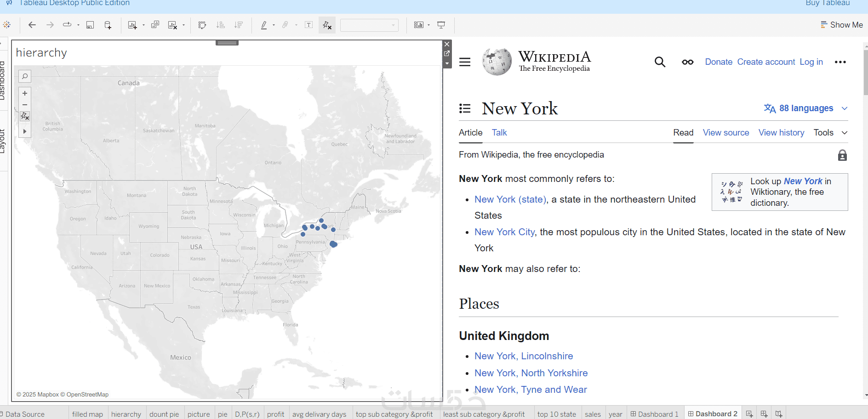Click the map zoom out minus button

pyautogui.click(x=25, y=105)
